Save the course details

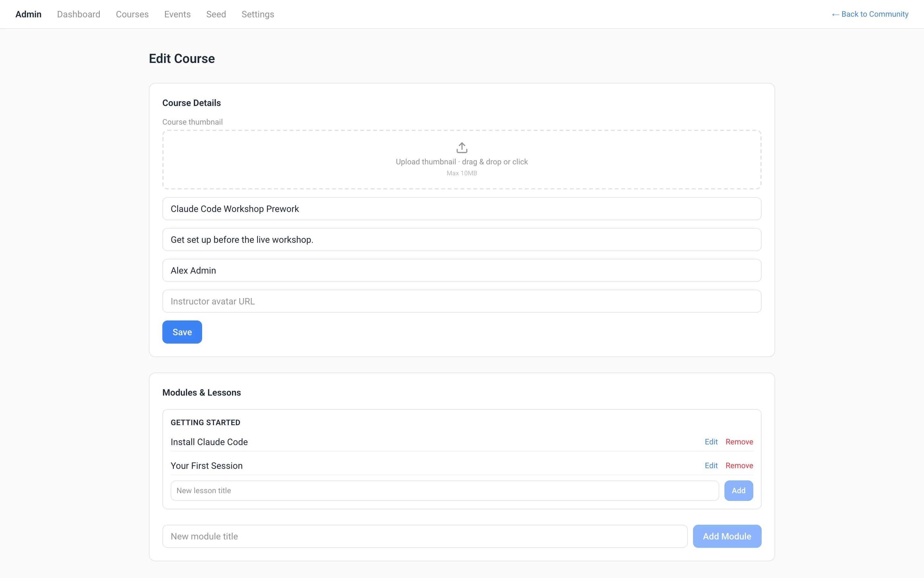click(182, 332)
